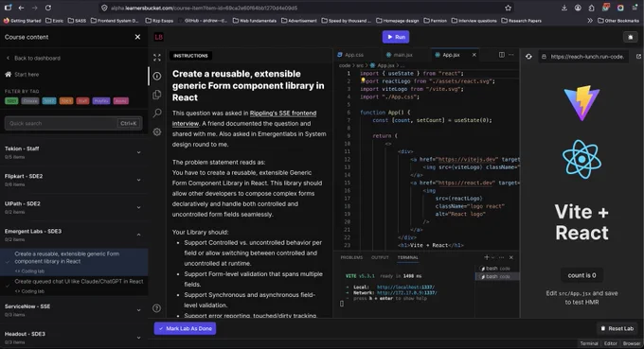Click the React logo in preview
Viewport: 644px width, 349px height.
click(x=581, y=159)
